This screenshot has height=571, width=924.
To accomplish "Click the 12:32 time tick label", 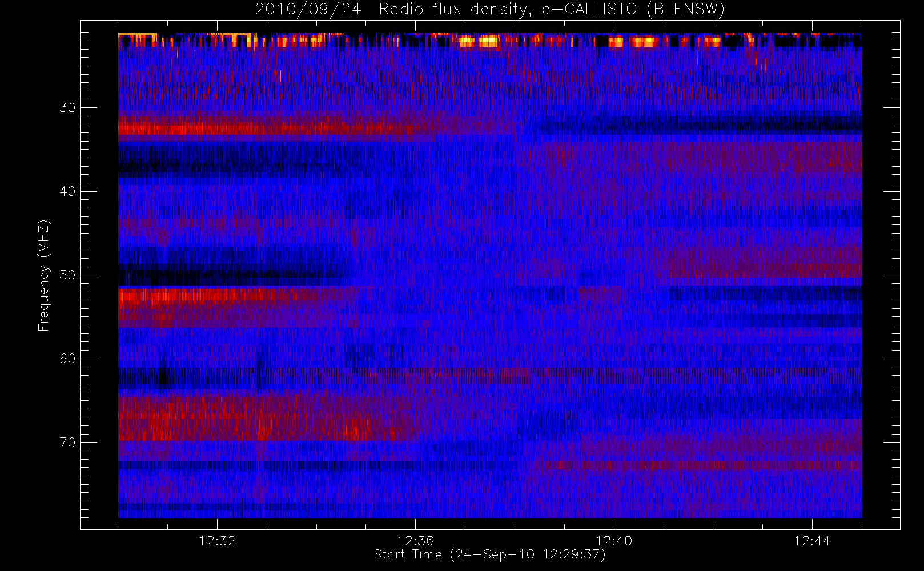I will click(217, 540).
